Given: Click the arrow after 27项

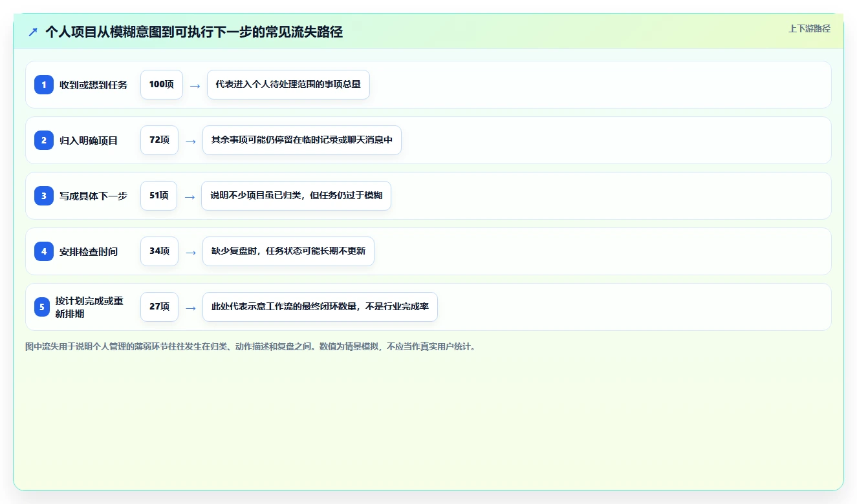Looking at the screenshot, I should (190, 308).
